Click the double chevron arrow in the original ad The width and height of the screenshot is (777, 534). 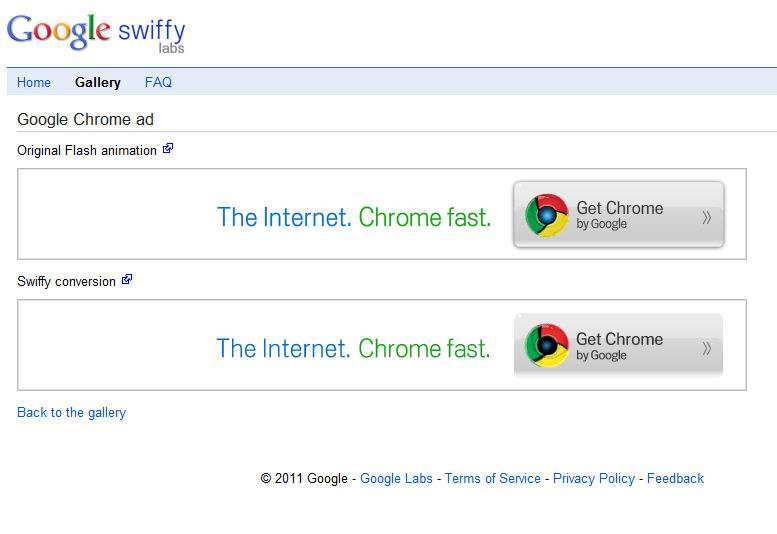coord(707,217)
